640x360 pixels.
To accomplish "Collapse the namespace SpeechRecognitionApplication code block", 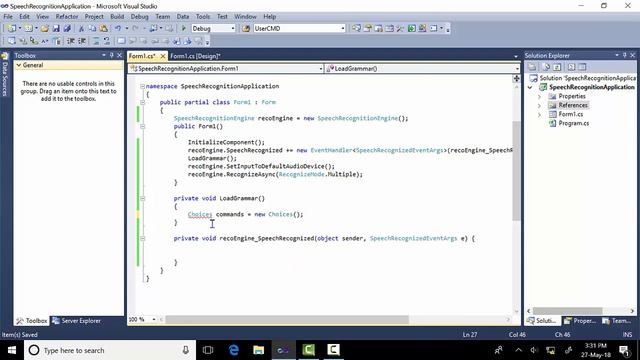I will tap(142, 86).
